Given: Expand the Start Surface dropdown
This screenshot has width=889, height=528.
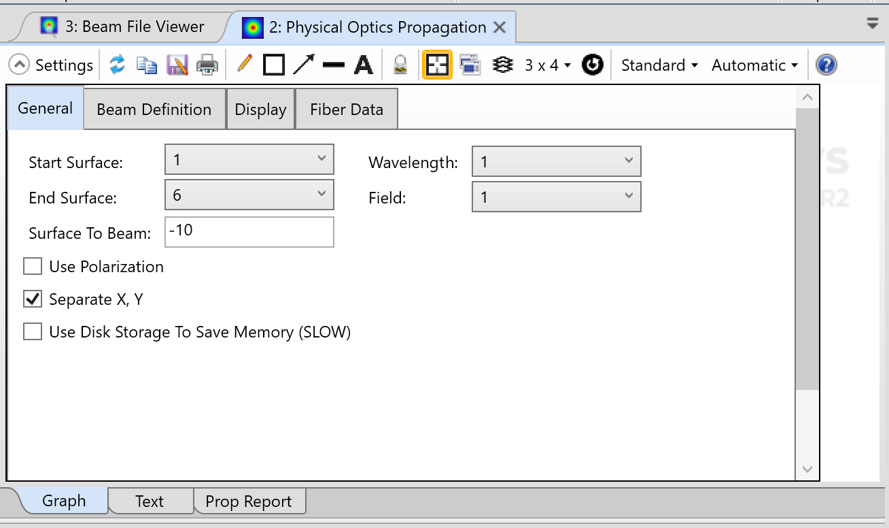Looking at the screenshot, I should click(x=249, y=160).
